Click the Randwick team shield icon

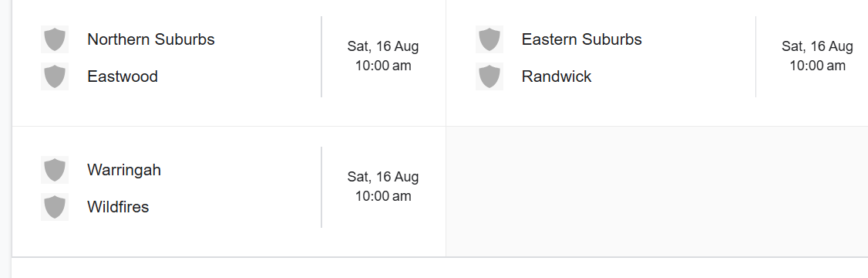(x=490, y=76)
